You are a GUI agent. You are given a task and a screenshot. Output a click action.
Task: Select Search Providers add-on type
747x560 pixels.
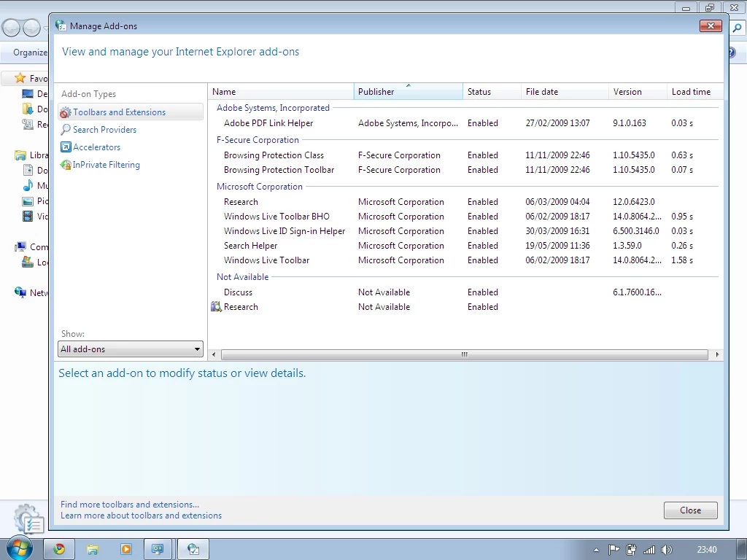[98, 130]
